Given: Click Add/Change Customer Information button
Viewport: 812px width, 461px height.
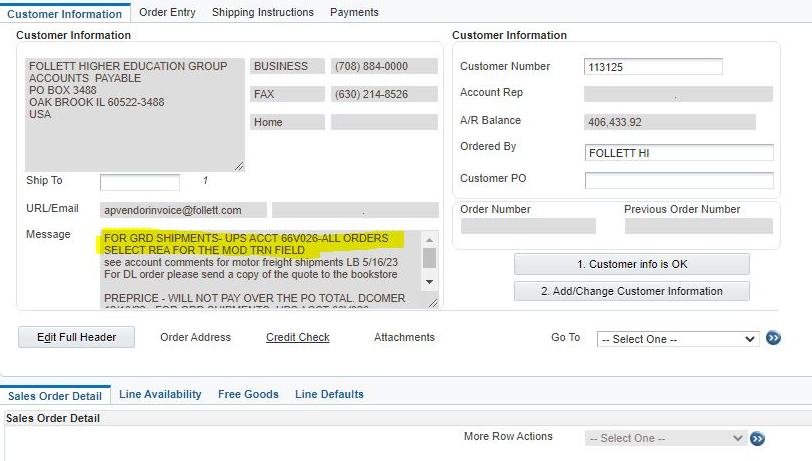Looking at the screenshot, I should (x=632, y=291).
